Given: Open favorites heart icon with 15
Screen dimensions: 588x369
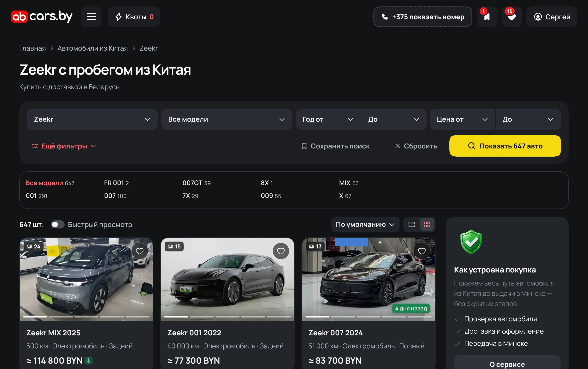Looking at the screenshot, I should pyautogui.click(x=512, y=17).
